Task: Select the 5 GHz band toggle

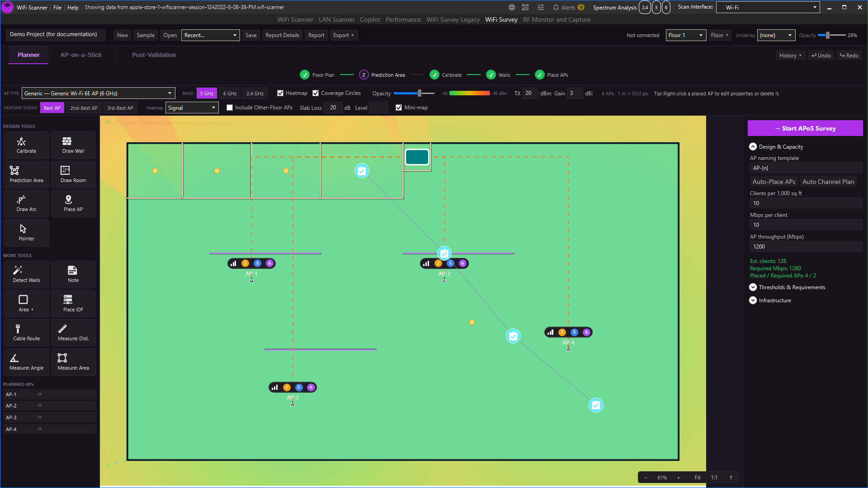Action: pyautogui.click(x=207, y=94)
